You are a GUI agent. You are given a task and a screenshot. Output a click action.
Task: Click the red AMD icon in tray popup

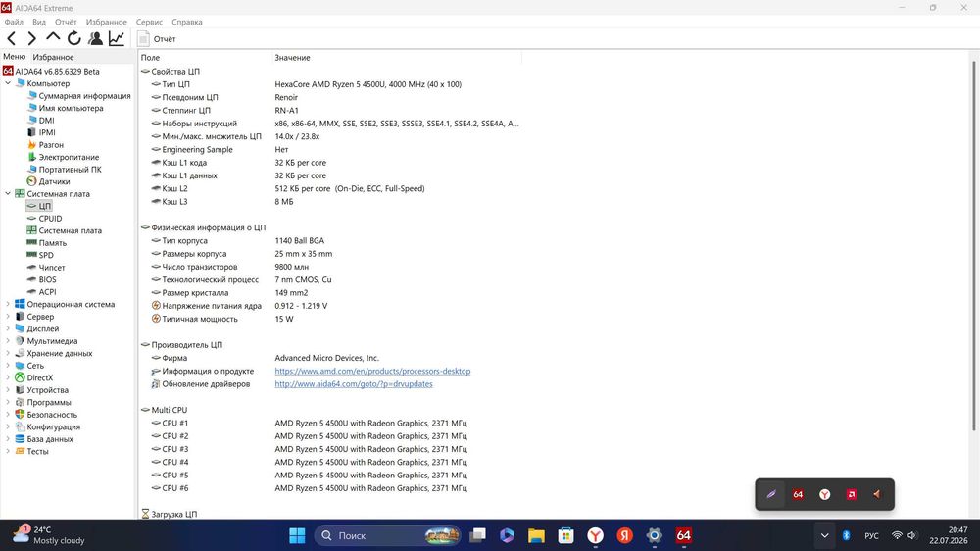pos(852,495)
